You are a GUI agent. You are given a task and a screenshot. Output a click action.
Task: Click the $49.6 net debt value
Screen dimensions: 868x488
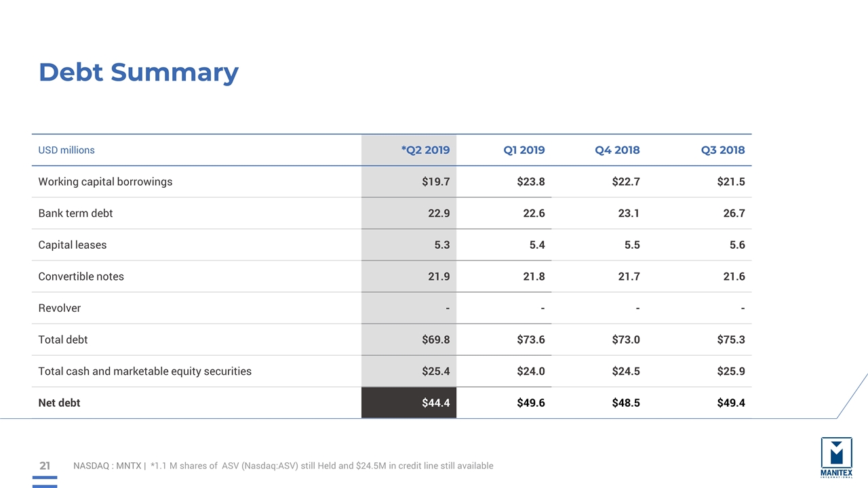click(x=530, y=403)
